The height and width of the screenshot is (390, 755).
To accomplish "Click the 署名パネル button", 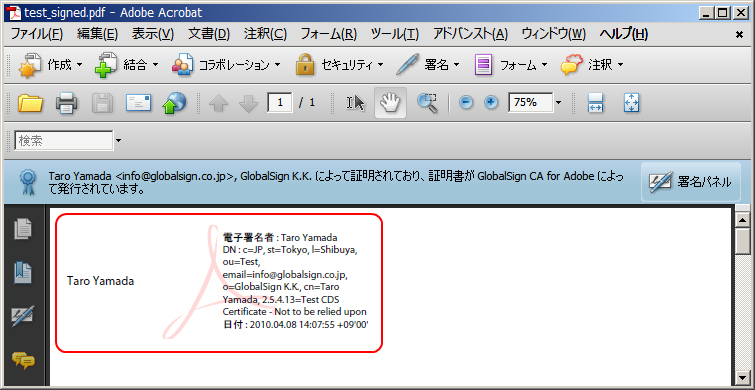I will click(690, 182).
